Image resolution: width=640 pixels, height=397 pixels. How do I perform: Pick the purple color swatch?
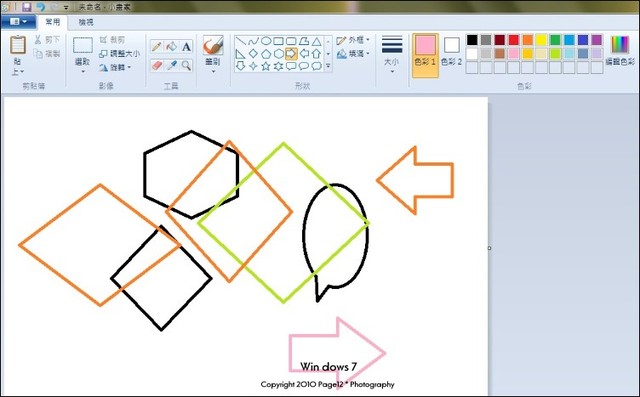(x=597, y=40)
